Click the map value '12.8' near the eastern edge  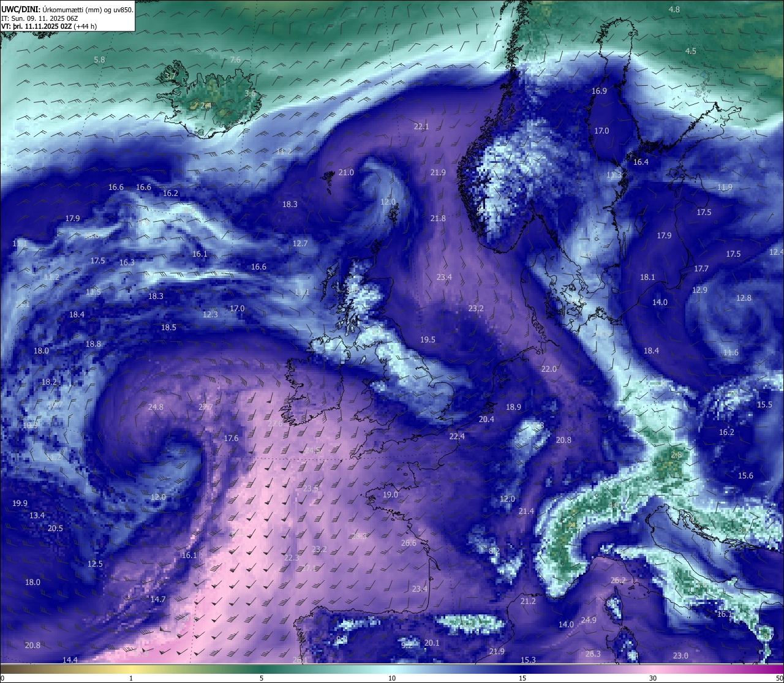pos(744,298)
